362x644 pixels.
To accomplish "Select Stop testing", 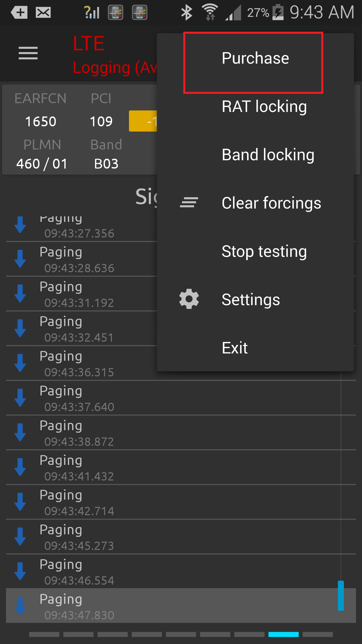I will click(255, 251).
